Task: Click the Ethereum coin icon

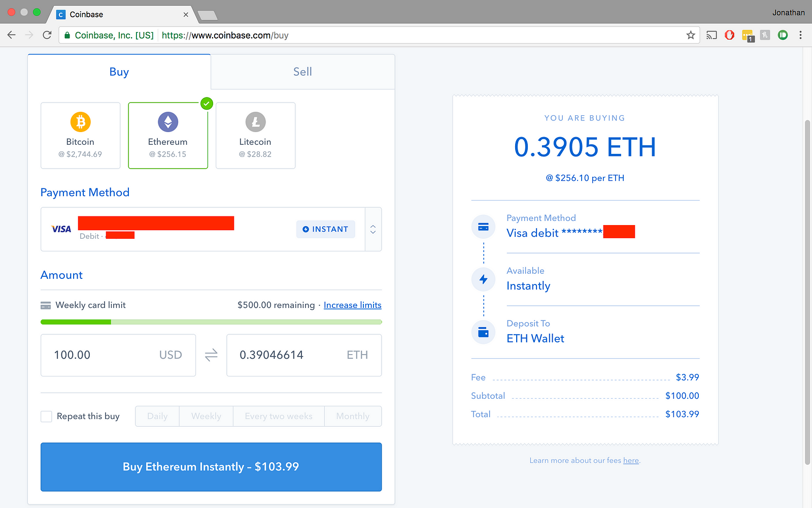Action: (x=168, y=122)
